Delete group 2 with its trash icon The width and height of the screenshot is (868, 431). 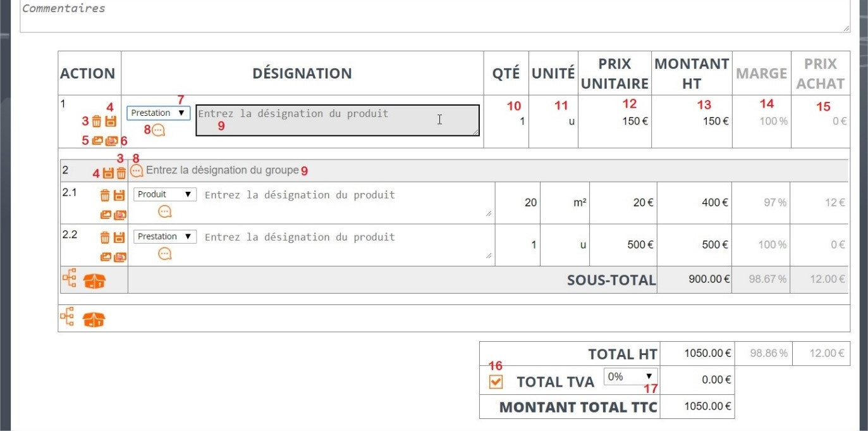point(121,173)
